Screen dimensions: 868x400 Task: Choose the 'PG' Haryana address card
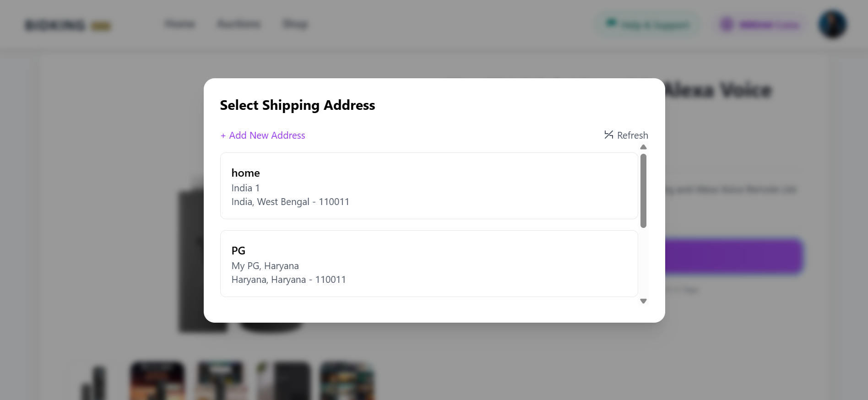[x=429, y=264]
